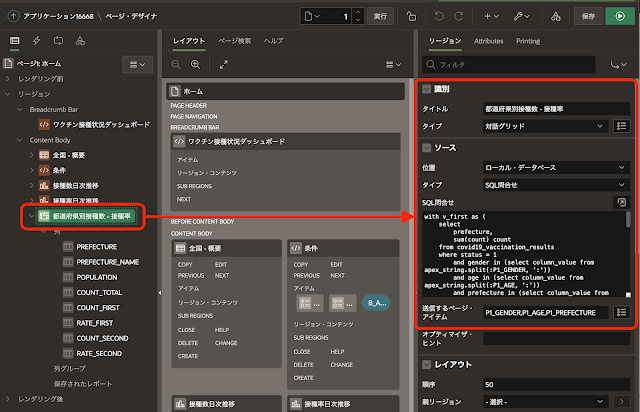Image resolution: width=640 pixels, height=412 pixels.
Task: Switch to the ページ検索 tab
Action: click(x=235, y=41)
